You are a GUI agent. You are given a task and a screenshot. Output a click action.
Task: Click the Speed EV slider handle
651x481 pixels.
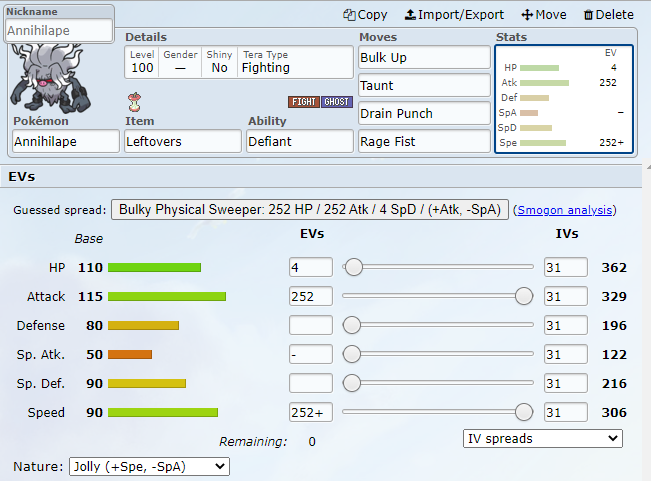[524, 412]
